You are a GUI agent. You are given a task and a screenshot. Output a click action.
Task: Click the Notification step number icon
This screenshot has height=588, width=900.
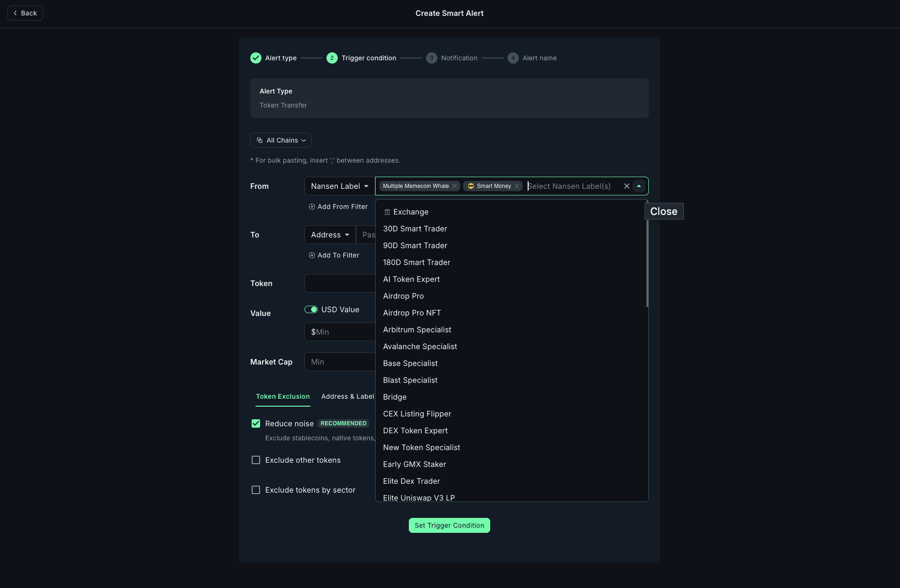click(x=431, y=58)
